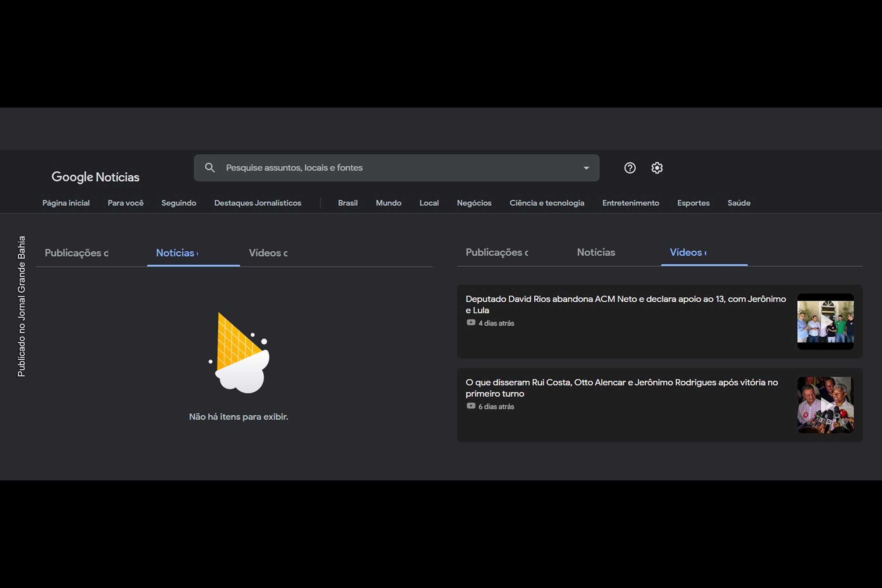Switch to the Vídeos tab on the left panel
This screenshot has height=588, width=882.
click(267, 253)
